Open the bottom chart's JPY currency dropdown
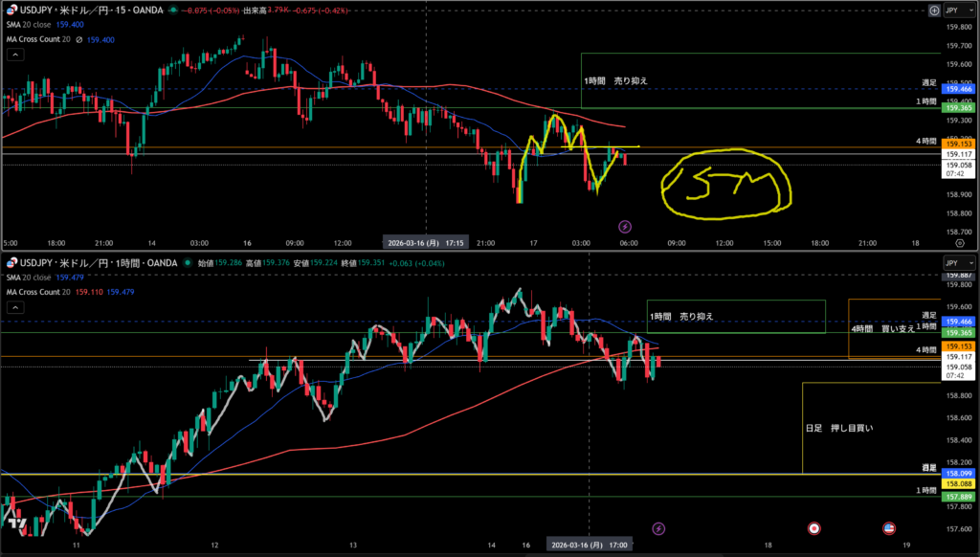The image size is (980, 557). [958, 262]
